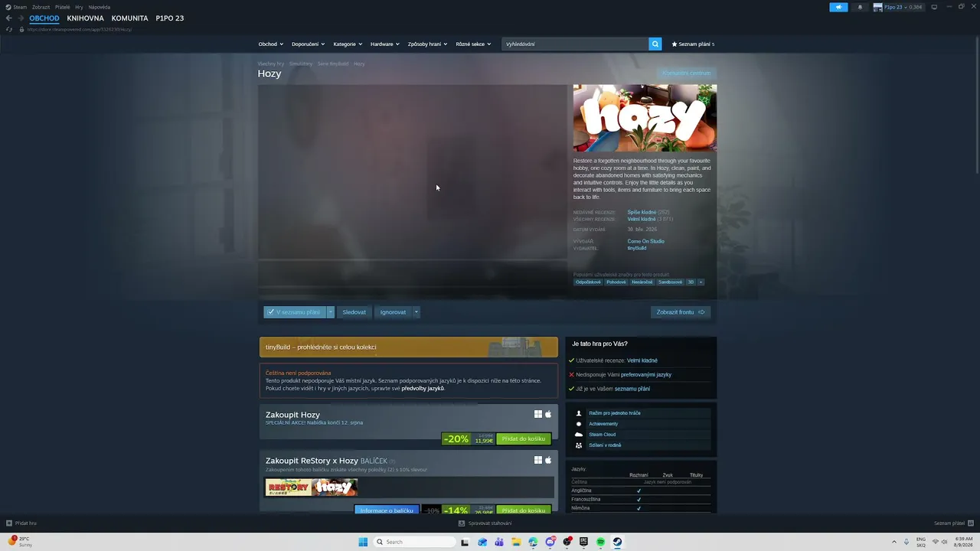Open Informace o balíčku bundle info

pyautogui.click(x=387, y=510)
